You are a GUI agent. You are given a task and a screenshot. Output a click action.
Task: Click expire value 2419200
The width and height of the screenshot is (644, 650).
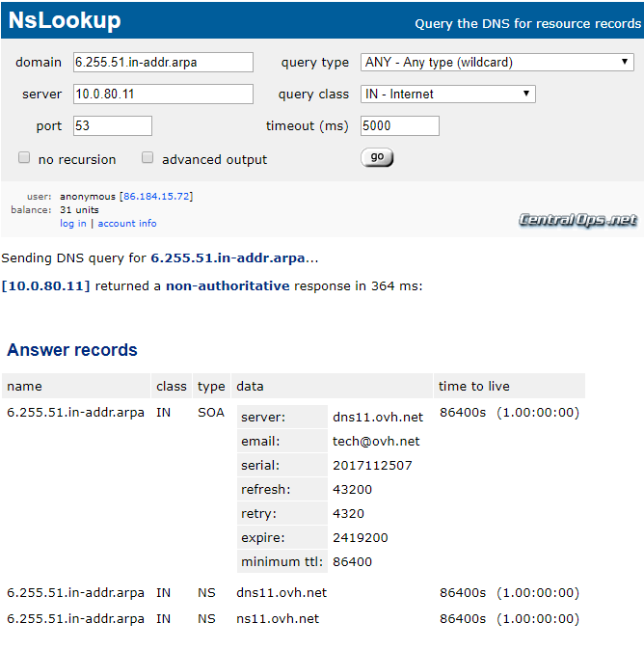point(361,538)
